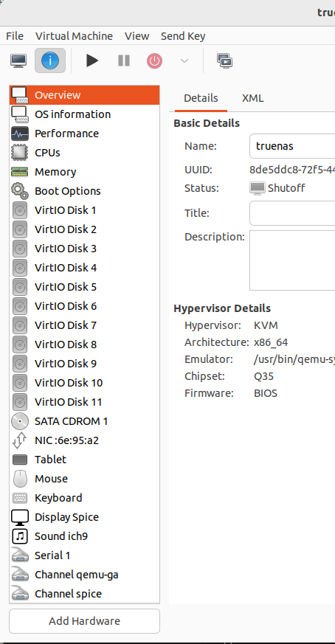This screenshot has width=335, height=644.
Task: Click the Add Hardware button
Action: 84,621
